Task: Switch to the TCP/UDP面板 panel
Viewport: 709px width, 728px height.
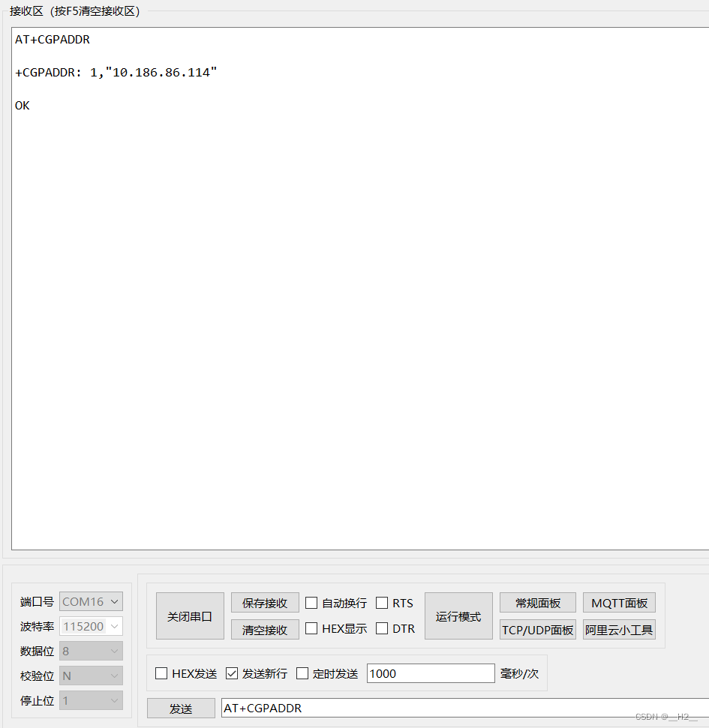Action: [x=537, y=629]
